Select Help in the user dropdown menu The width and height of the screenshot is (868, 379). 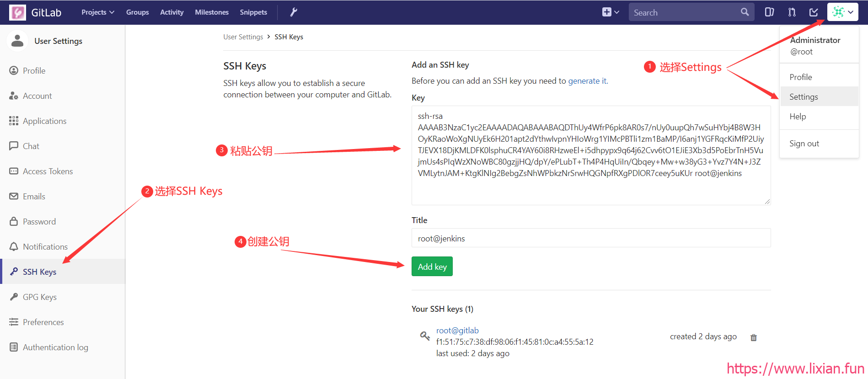819,116
